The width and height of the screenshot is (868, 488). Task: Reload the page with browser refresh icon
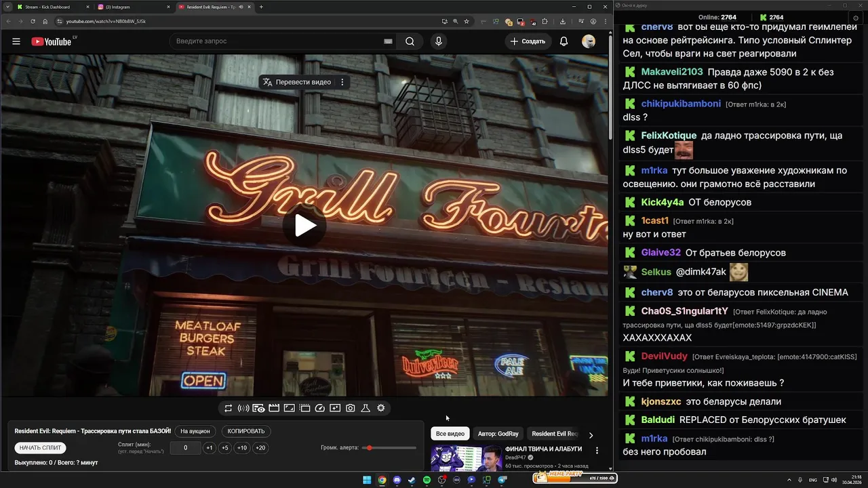coord(33,21)
